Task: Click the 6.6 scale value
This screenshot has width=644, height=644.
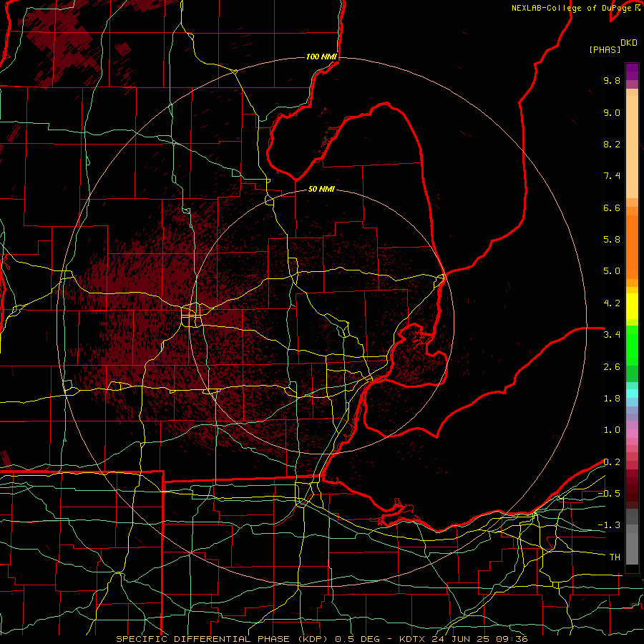Action: [612, 208]
